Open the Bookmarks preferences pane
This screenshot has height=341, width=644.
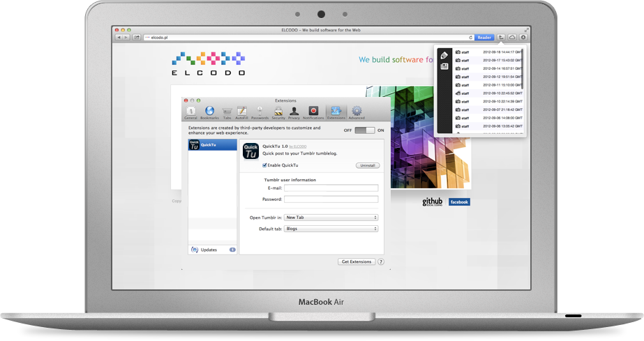pos(209,112)
